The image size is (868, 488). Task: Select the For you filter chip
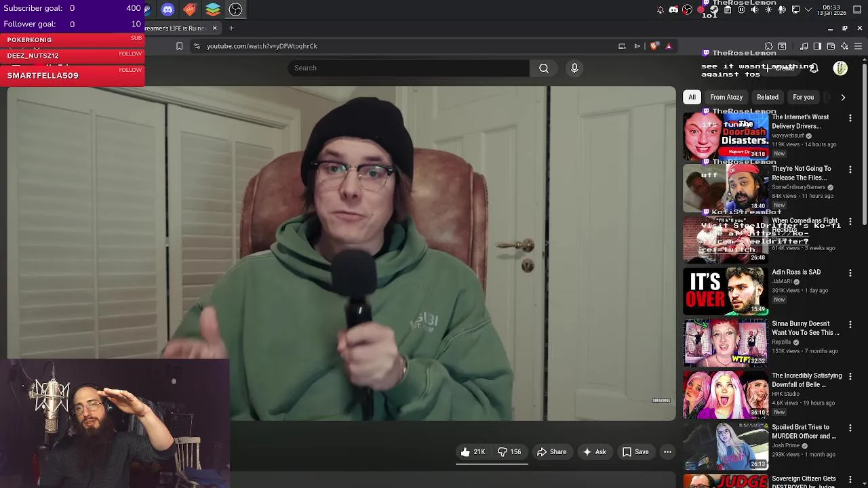click(803, 97)
